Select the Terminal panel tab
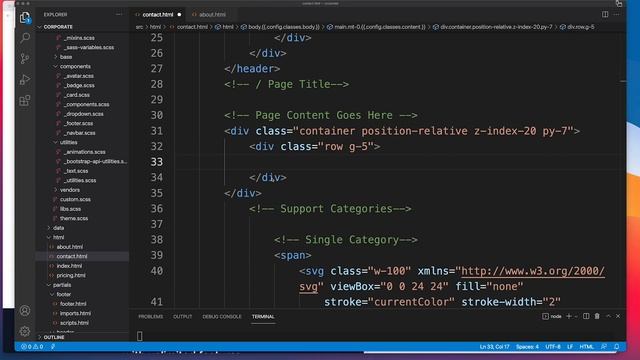Image resolution: width=640 pixels, height=360 pixels. [x=263, y=316]
